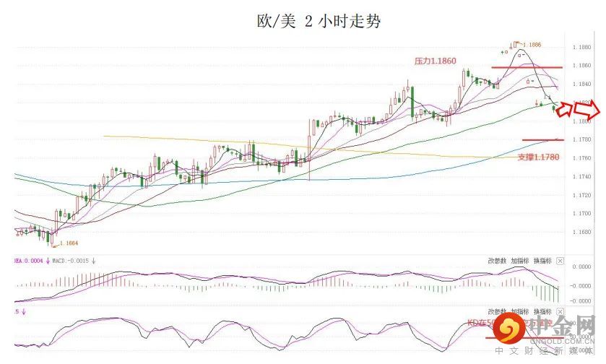Close the MACD indicator panel
The image size is (606, 364).
(560, 261)
